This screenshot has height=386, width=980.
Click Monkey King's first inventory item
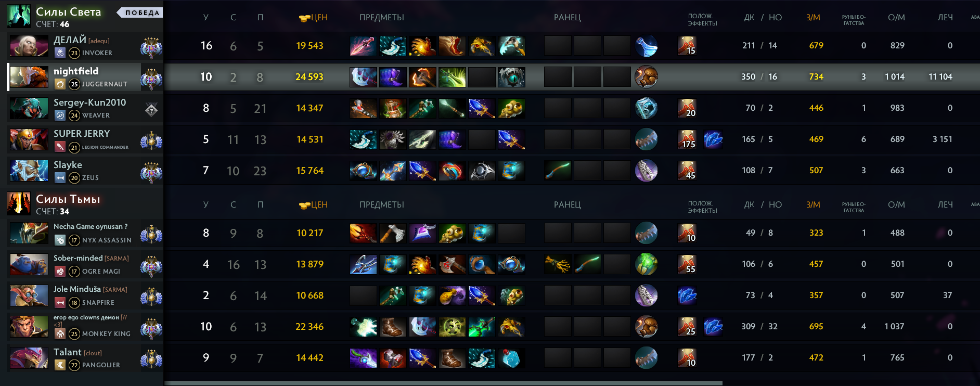(x=363, y=327)
